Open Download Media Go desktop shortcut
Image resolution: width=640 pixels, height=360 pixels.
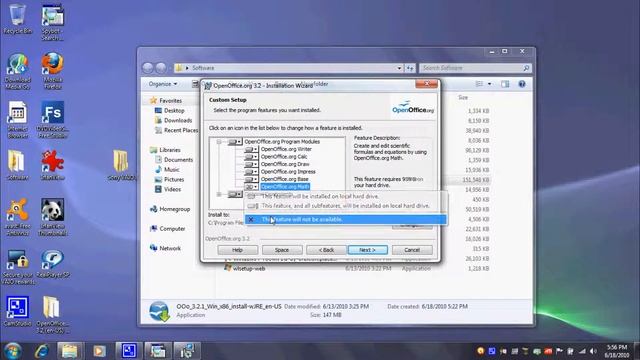[x=17, y=70]
